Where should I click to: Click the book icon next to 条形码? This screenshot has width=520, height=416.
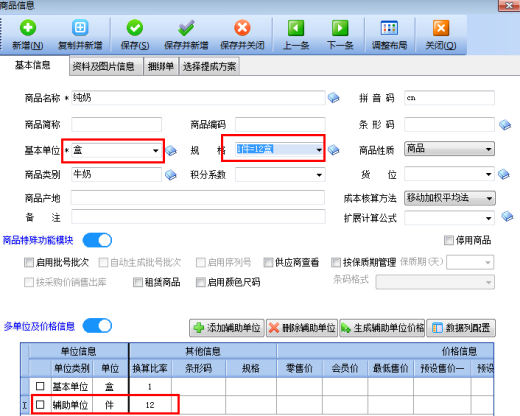tap(505, 125)
